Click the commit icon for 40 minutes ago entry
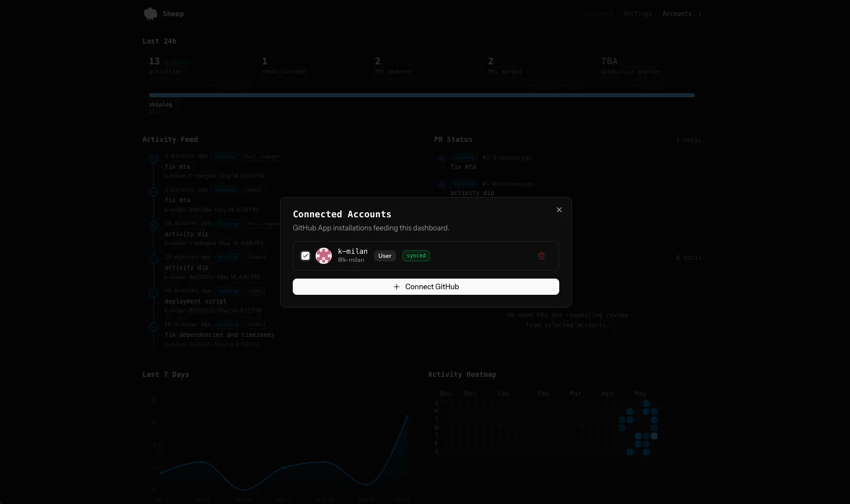850x504 pixels. tap(153, 293)
